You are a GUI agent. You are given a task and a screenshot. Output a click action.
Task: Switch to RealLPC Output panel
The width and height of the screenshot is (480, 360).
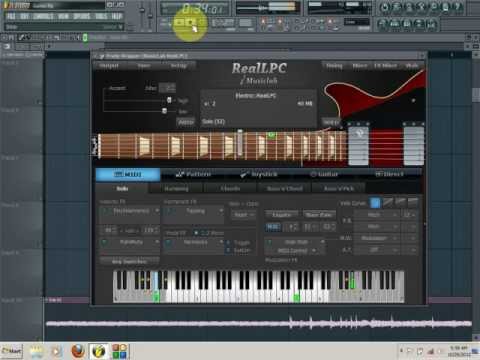[x=109, y=66]
